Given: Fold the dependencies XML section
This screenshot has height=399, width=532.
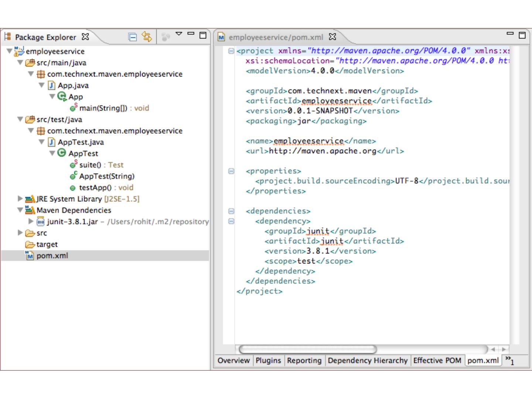Looking at the screenshot, I should [x=231, y=211].
